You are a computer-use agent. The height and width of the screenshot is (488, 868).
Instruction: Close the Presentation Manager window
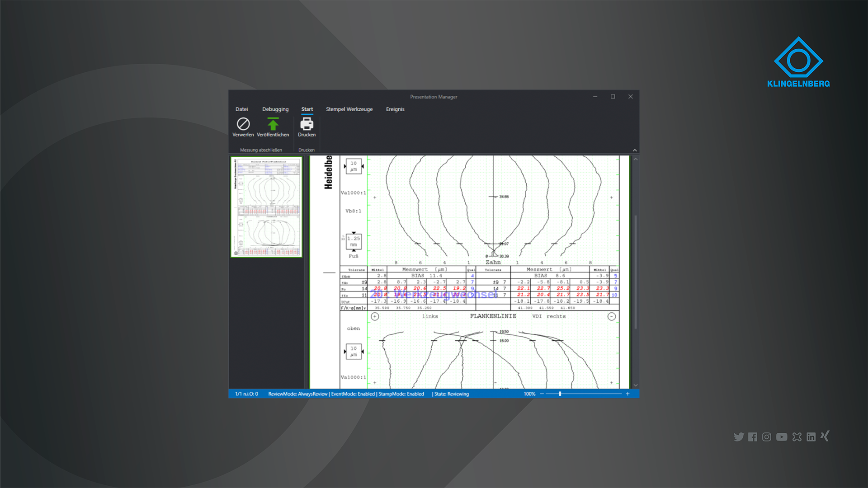coord(631,97)
